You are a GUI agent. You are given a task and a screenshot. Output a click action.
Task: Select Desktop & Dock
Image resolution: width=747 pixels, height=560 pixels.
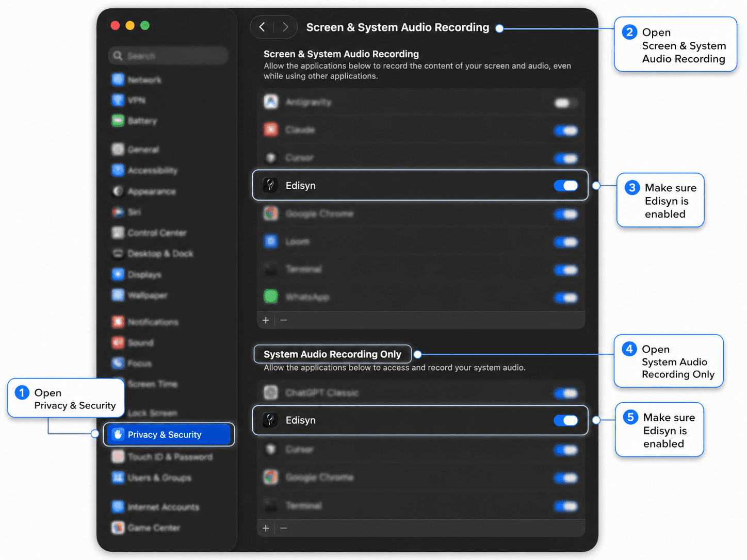153,254
